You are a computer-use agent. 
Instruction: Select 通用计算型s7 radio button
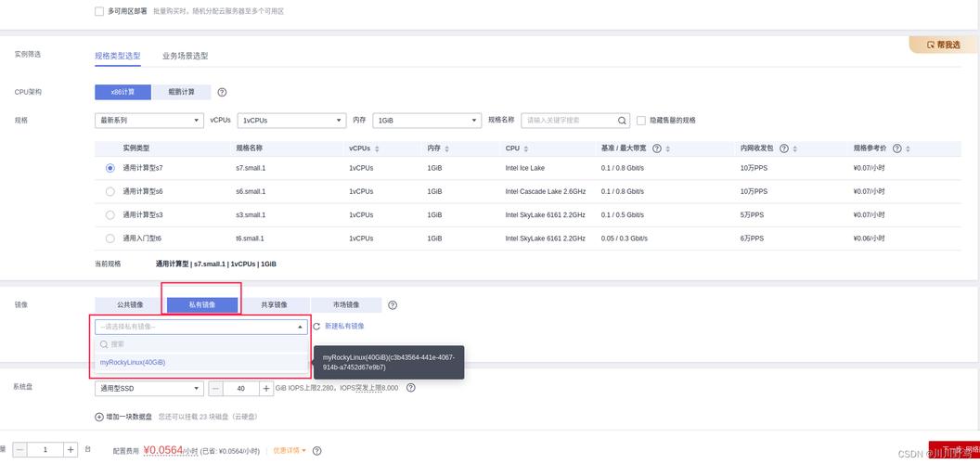[110, 168]
